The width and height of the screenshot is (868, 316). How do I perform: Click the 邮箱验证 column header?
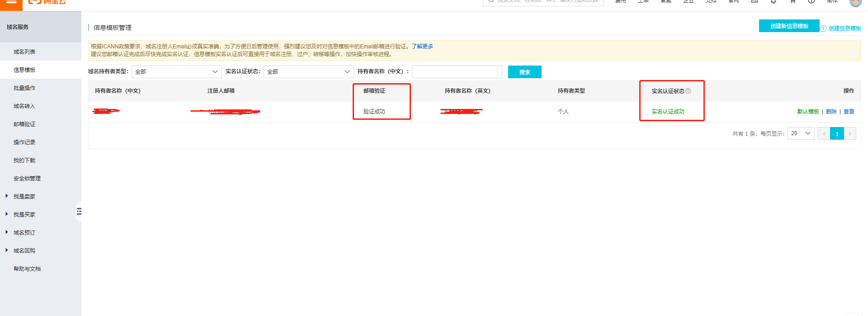[x=374, y=90]
